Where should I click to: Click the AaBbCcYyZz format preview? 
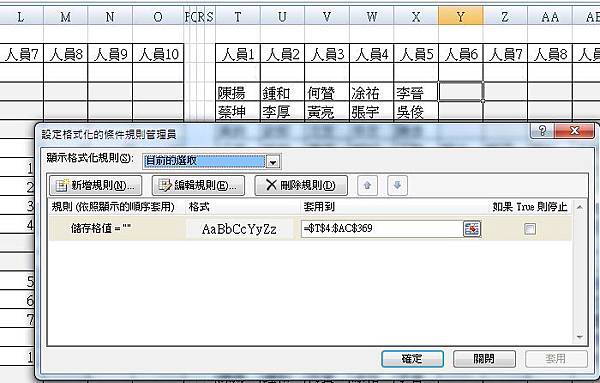(239, 229)
